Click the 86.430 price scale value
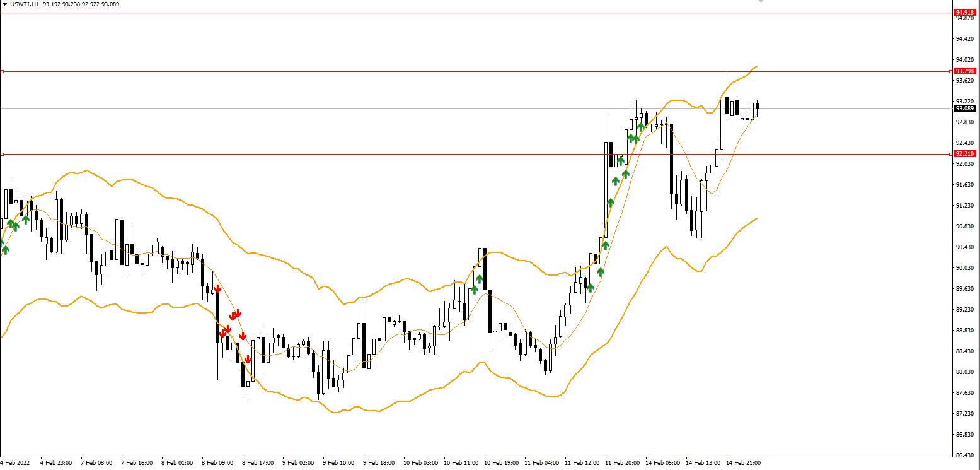The height and width of the screenshot is (470, 980). click(966, 455)
